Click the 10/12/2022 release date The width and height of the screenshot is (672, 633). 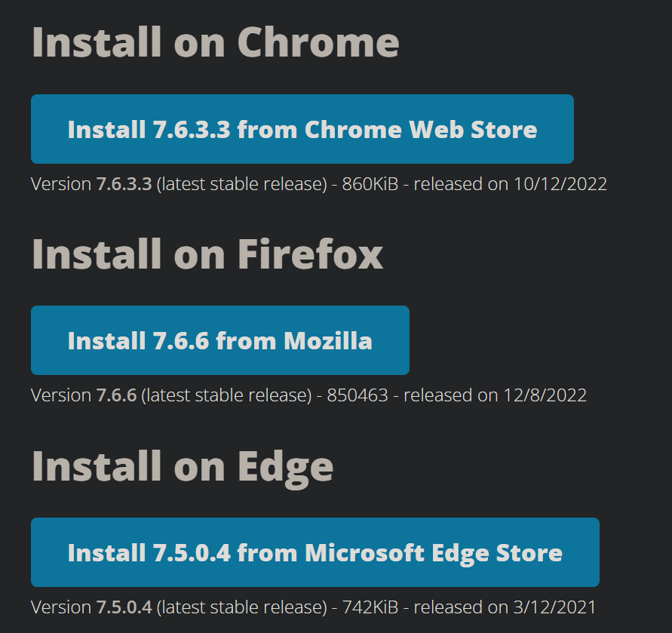click(x=560, y=183)
